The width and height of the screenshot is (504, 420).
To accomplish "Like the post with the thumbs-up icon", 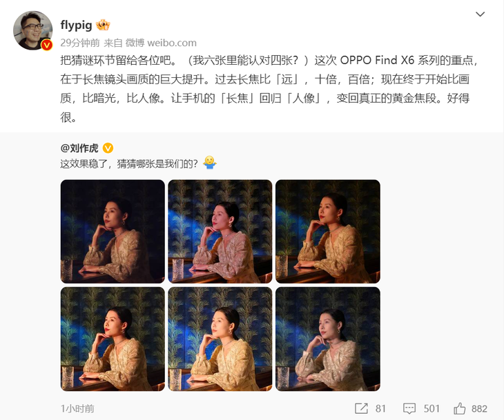I will click(x=459, y=408).
